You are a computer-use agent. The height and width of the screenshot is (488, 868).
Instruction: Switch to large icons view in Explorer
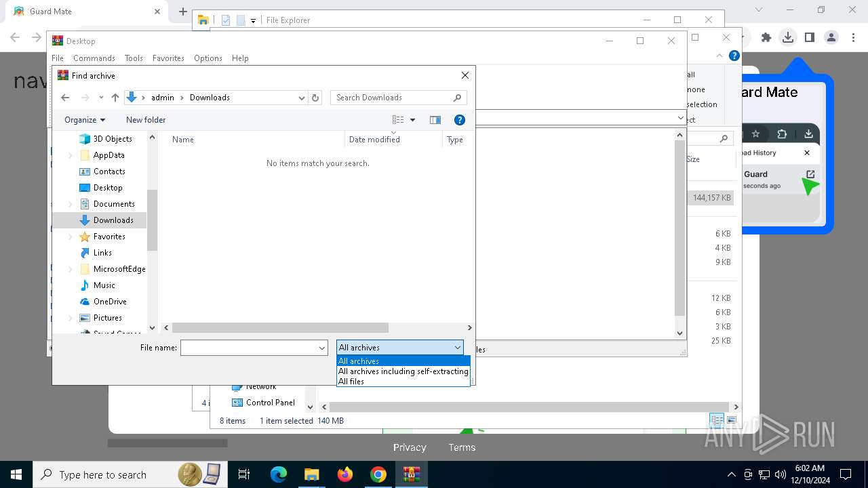pyautogui.click(x=732, y=421)
